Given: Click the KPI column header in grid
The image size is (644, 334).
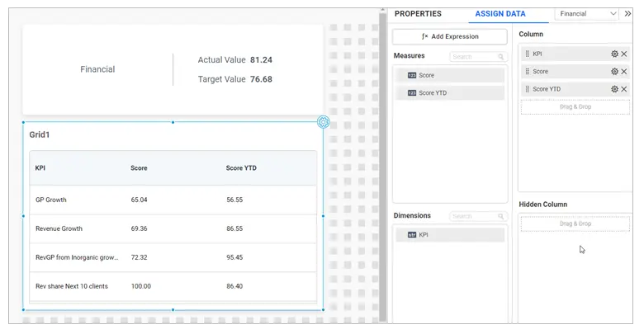Looking at the screenshot, I should pos(40,167).
